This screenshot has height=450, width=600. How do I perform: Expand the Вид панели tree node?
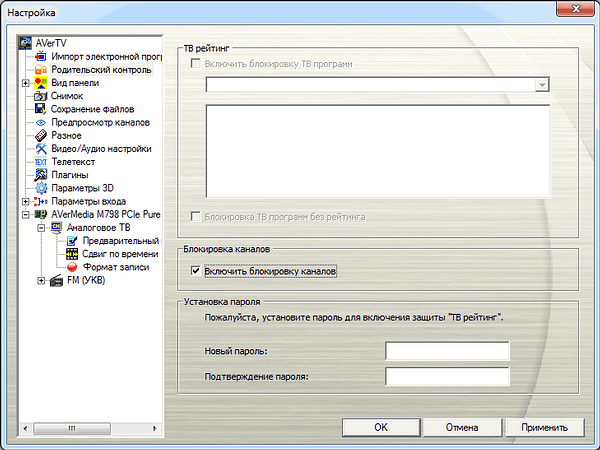(x=25, y=83)
